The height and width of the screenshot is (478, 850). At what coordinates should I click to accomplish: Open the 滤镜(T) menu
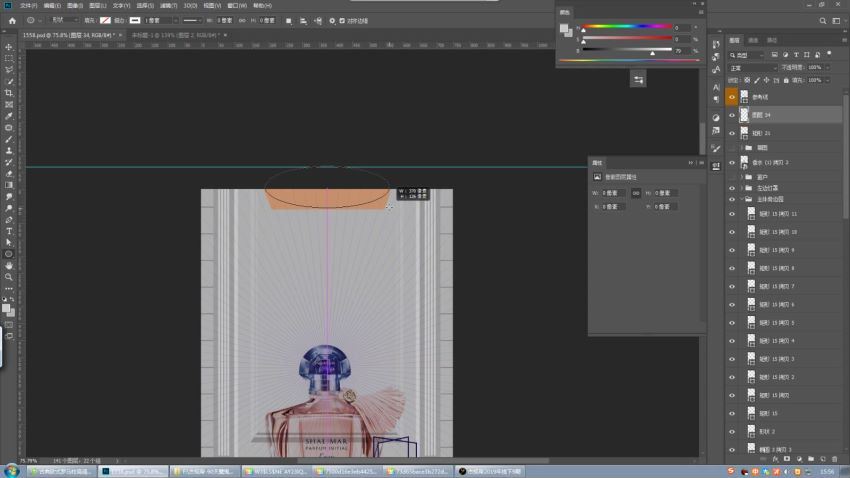[x=168, y=5]
